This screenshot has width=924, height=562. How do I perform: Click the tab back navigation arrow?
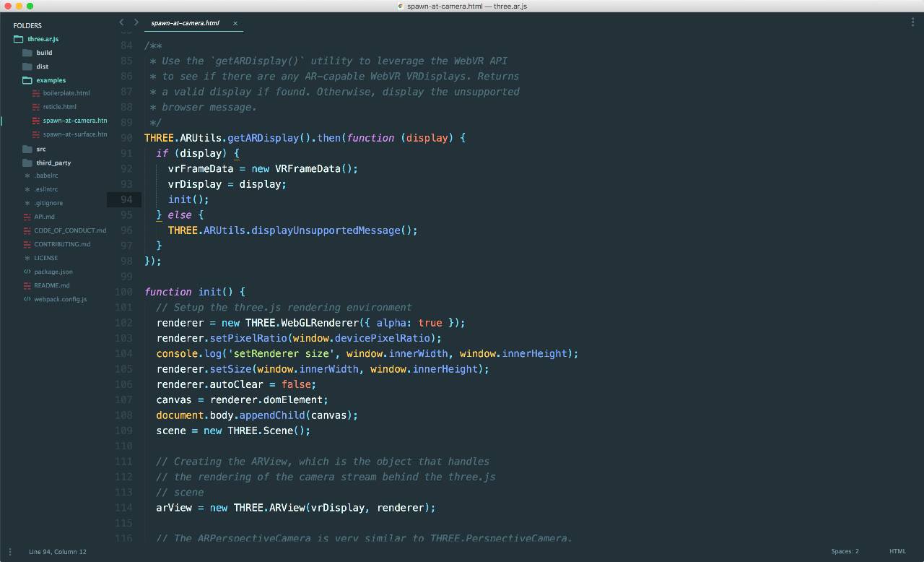pyautogui.click(x=121, y=22)
